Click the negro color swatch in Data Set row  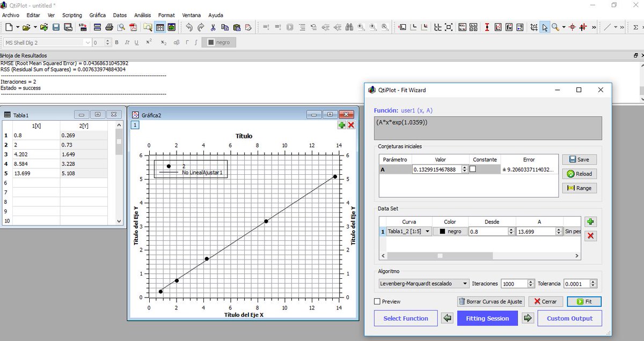[x=450, y=232]
